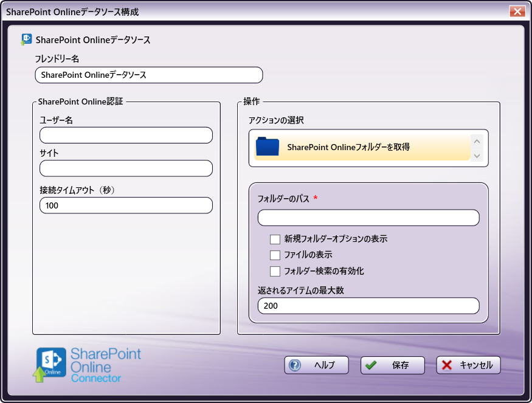
Task: Move to next action with the down arrow
Action: pyautogui.click(x=477, y=156)
